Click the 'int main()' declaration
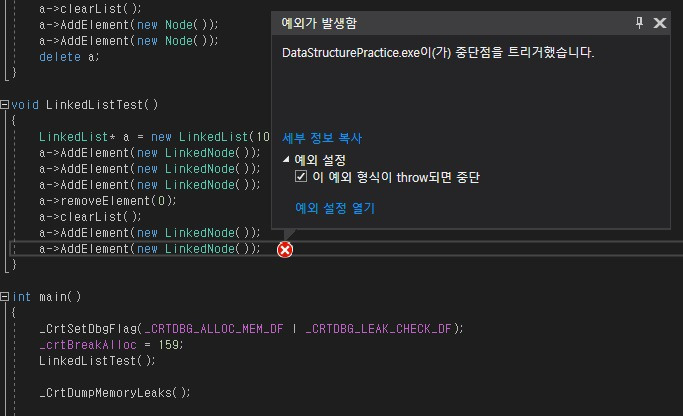Image resolution: width=683 pixels, height=416 pixels. coord(47,297)
